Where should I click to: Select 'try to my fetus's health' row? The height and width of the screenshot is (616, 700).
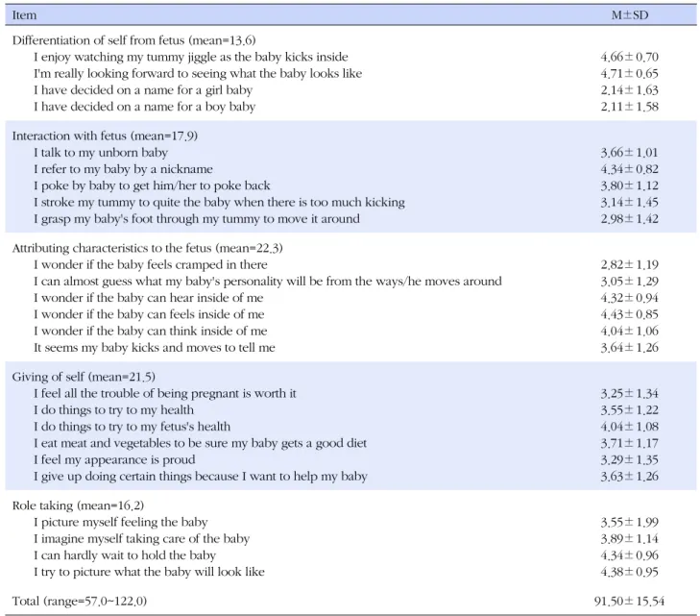[x=133, y=426]
